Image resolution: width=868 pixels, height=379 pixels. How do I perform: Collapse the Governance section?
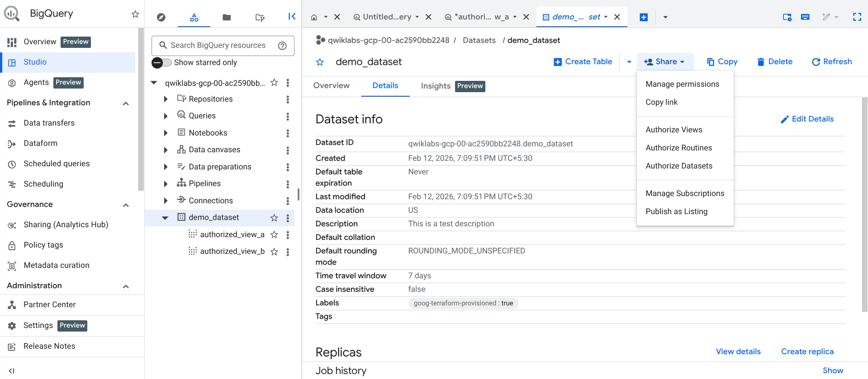pyautogui.click(x=126, y=205)
